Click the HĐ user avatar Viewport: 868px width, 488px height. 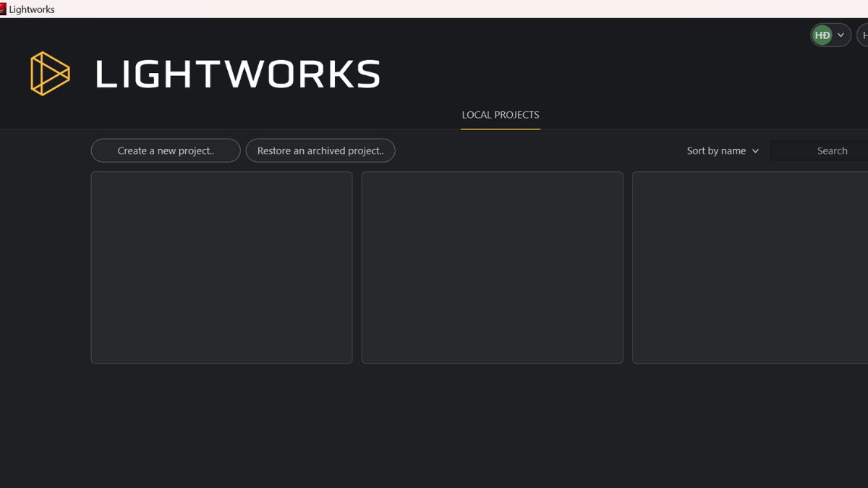822,35
